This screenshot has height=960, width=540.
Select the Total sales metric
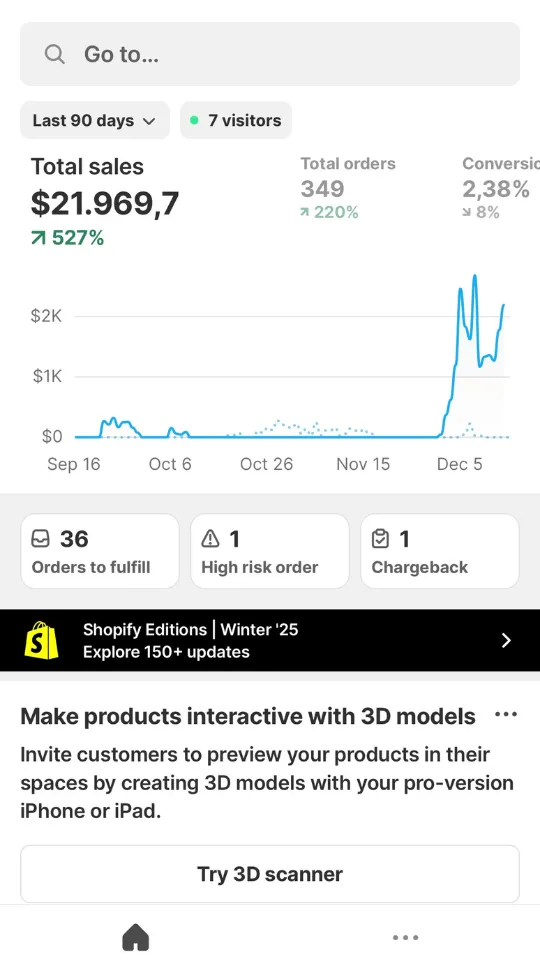(x=105, y=200)
